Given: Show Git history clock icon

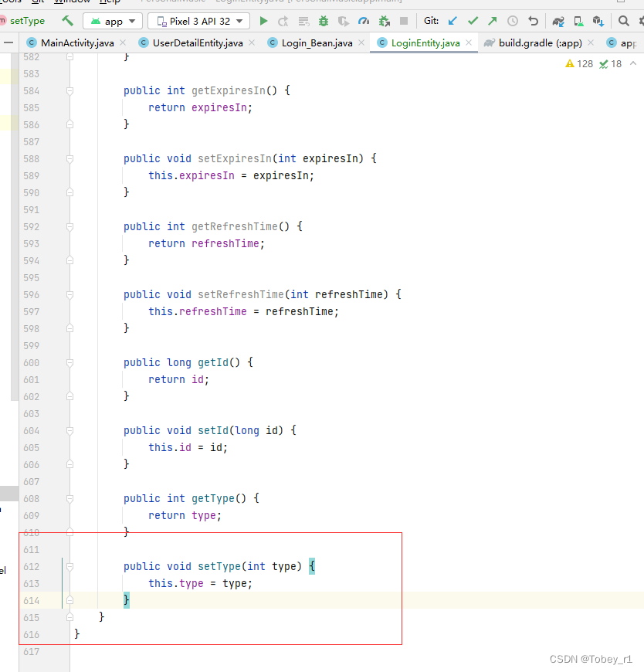Looking at the screenshot, I should 513,21.
